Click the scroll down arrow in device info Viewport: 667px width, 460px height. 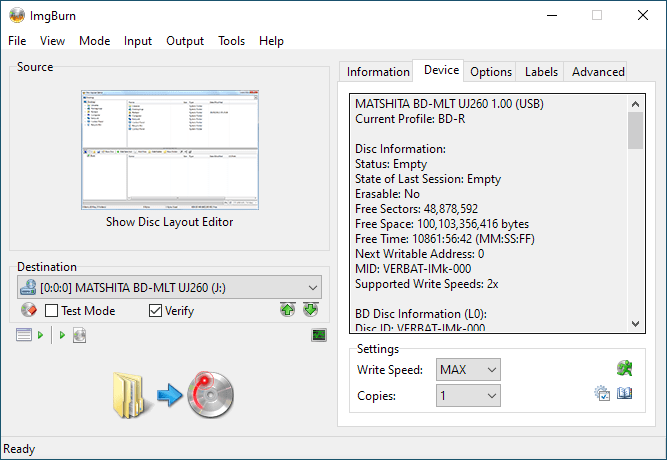pos(636,323)
